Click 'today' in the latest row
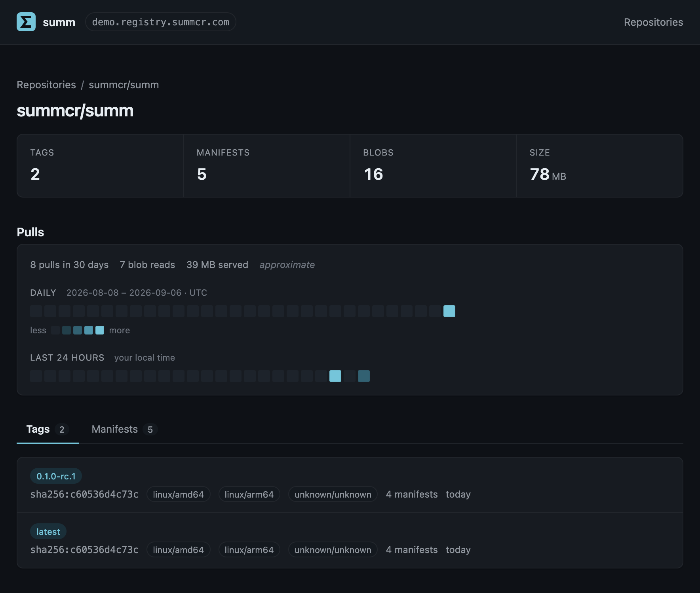The image size is (700, 593). click(x=458, y=550)
